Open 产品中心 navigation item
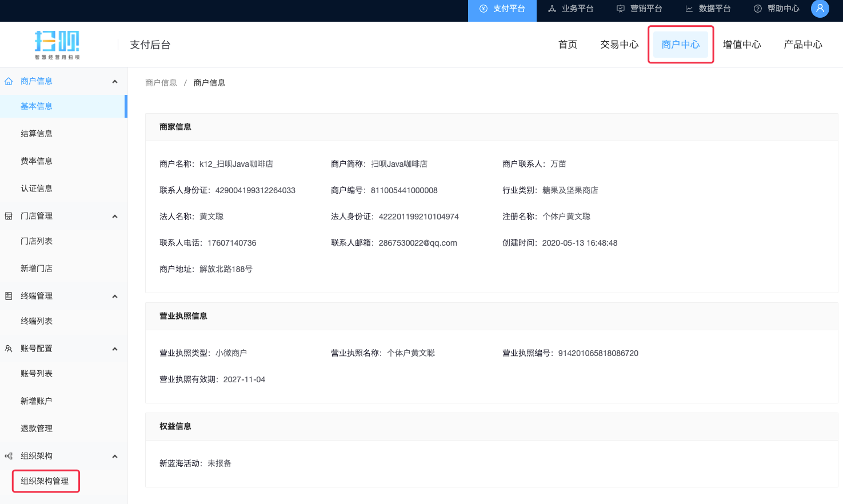Viewport: 843px width, 504px height. tap(803, 45)
